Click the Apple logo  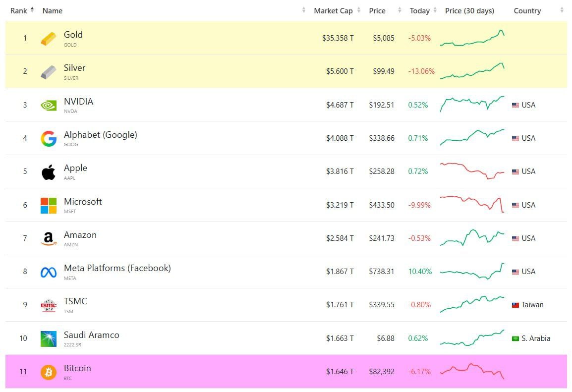pyautogui.click(x=48, y=171)
